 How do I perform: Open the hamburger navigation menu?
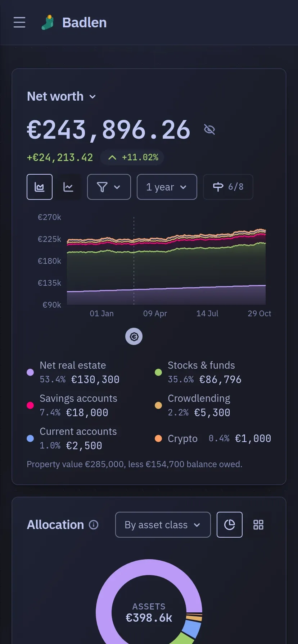coord(19,22)
